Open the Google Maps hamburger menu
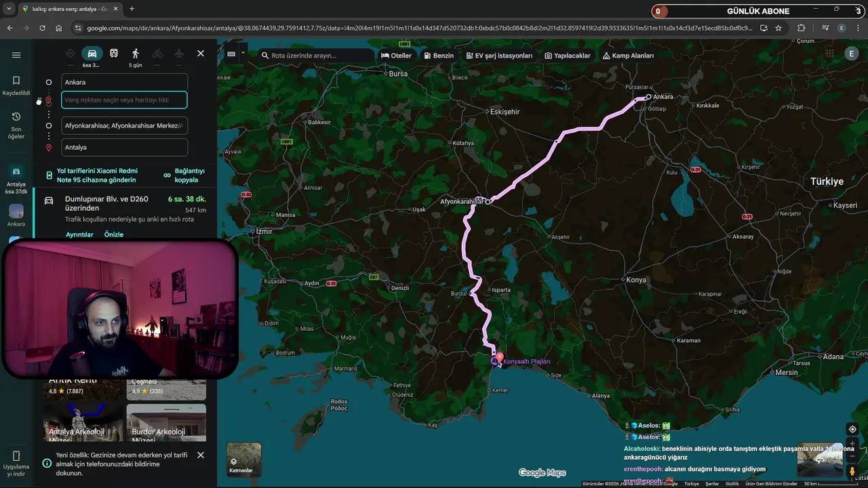868x488 pixels. (x=16, y=55)
